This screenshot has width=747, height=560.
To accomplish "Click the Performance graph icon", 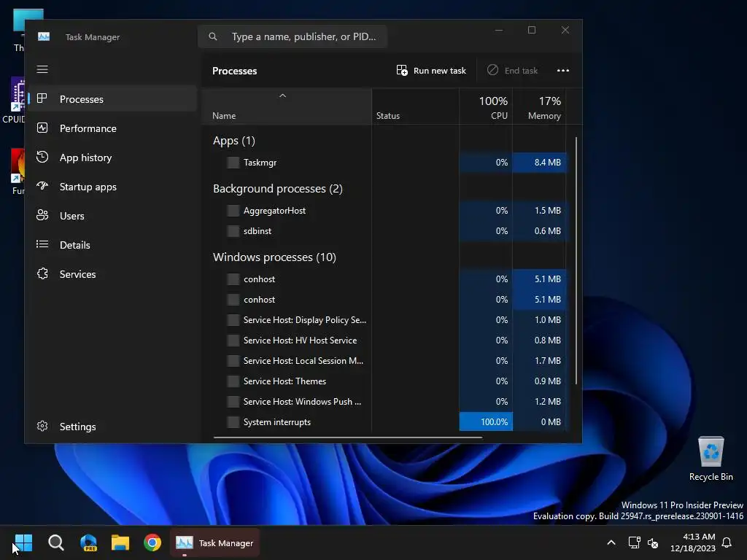I will click(42, 128).
